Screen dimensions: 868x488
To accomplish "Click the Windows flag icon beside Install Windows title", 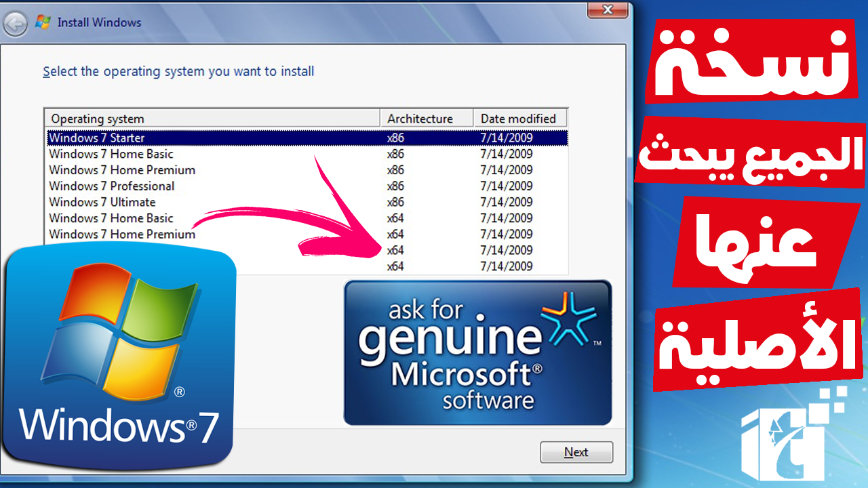I will 43,22.
